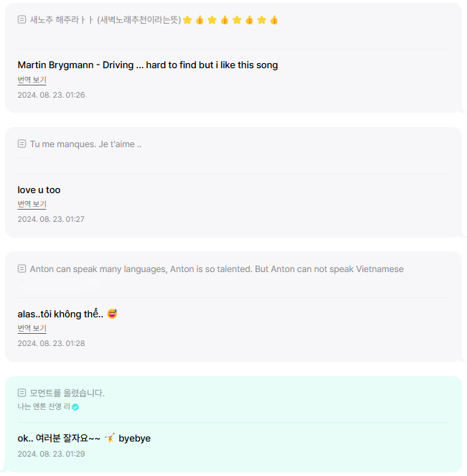Click the first star emoji in the top comment
The width and height of the screenshot is (467, 476).
click(187, 19)
